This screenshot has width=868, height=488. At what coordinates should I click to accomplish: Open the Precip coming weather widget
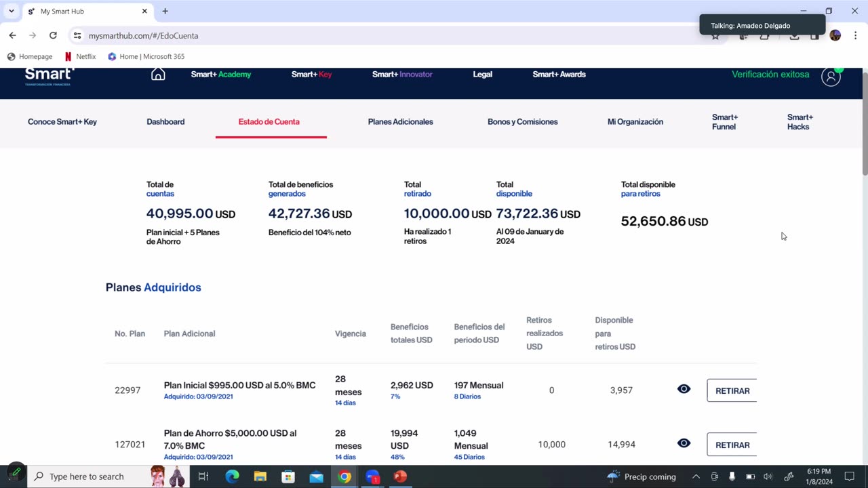click(642, 476)
